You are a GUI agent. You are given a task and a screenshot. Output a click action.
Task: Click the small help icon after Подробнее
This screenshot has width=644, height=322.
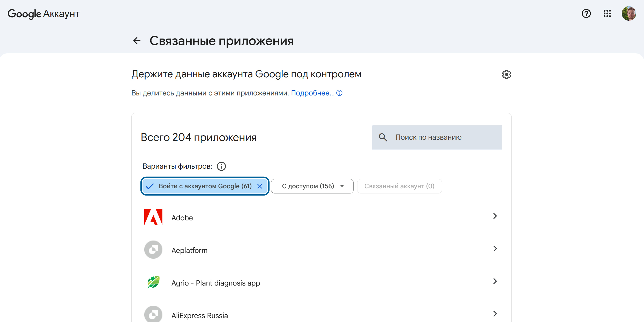[339, 93]
